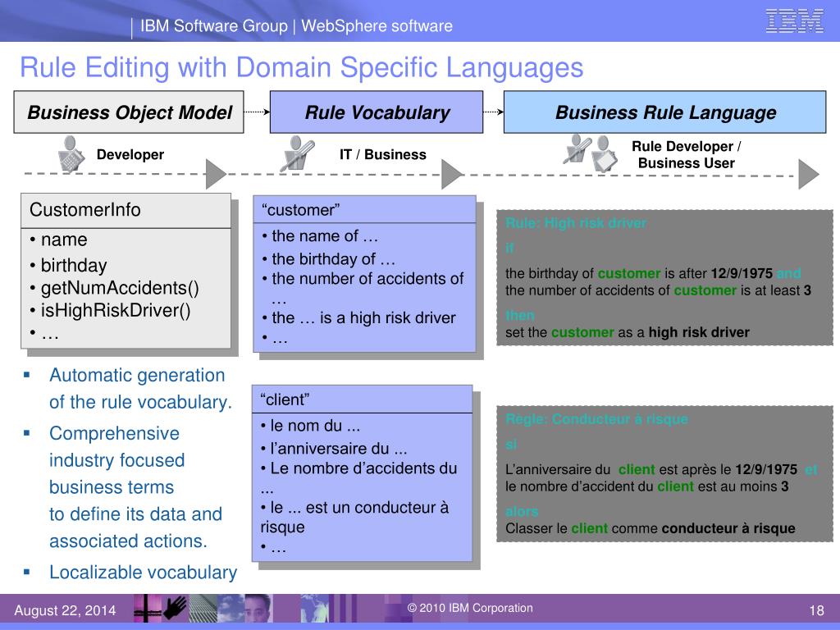Click the bullet Automatic generation of the rule vocabulary
The height and width of the screenshot is (630, 840).
(140, 388)
